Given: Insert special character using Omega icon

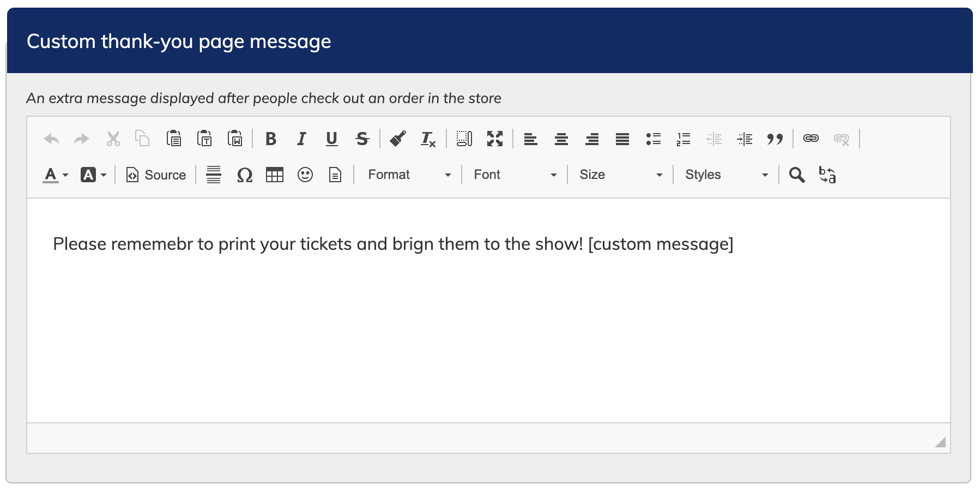Looking at the screenshot, I should pyautogui.click(x=245, y=175).
